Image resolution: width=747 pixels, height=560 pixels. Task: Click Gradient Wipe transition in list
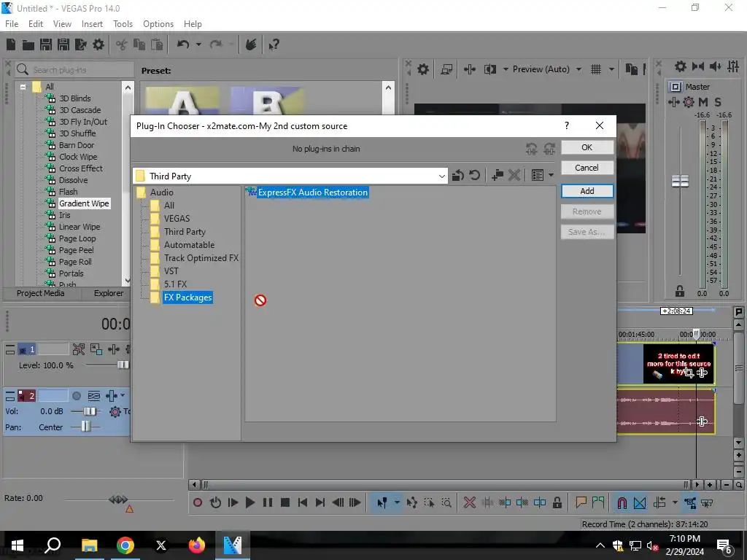click(84, 204)
